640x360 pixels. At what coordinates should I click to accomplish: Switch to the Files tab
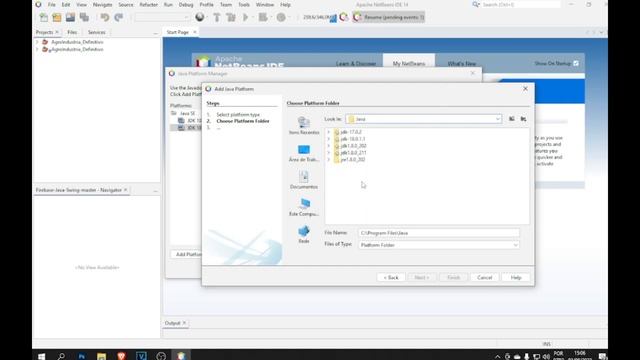click(72, 32)
